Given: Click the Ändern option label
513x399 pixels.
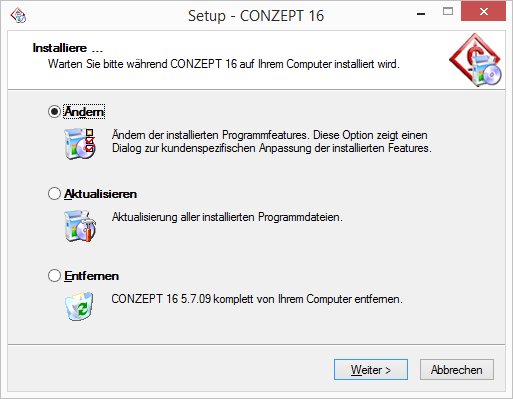Looking at the screenshot, I should point(84,111).
